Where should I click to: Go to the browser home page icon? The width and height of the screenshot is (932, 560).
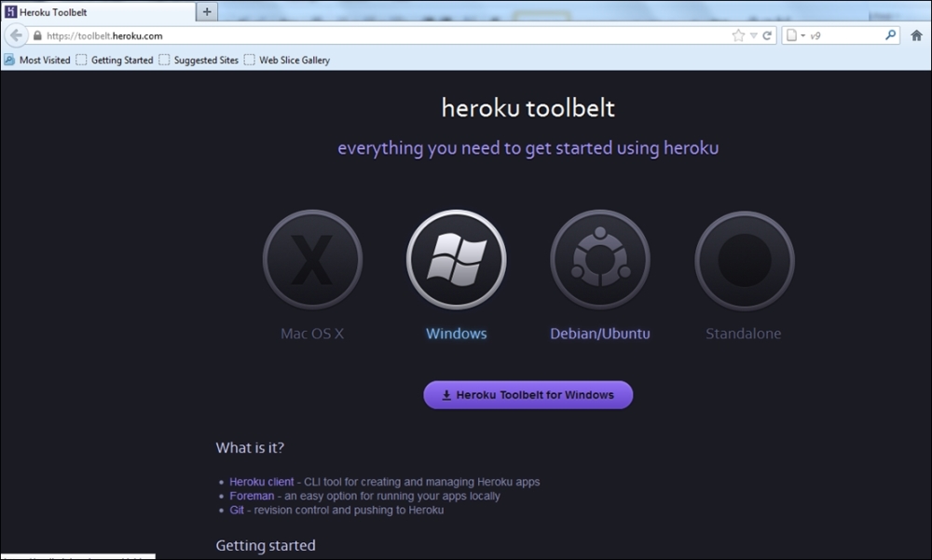coord(916,35)
